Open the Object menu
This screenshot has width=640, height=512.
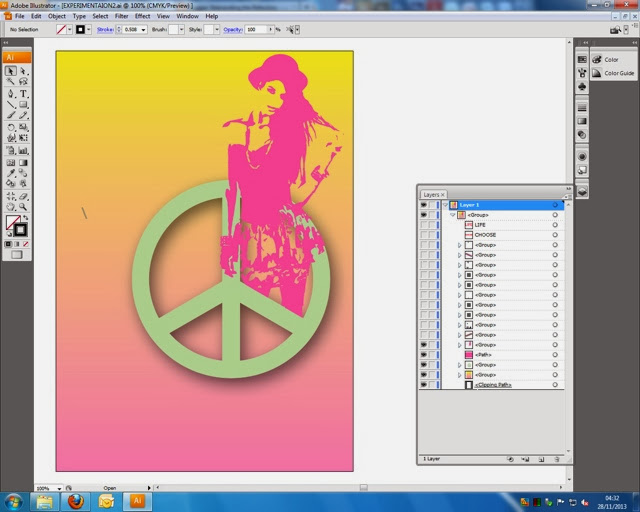pyautogui.click(x=57, y=16)
